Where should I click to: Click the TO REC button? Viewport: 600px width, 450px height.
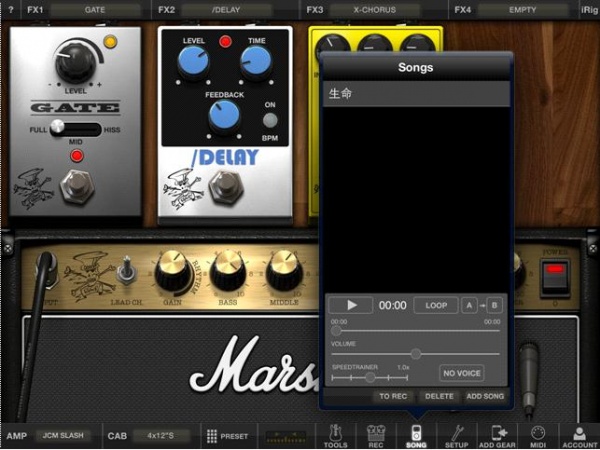393,396
